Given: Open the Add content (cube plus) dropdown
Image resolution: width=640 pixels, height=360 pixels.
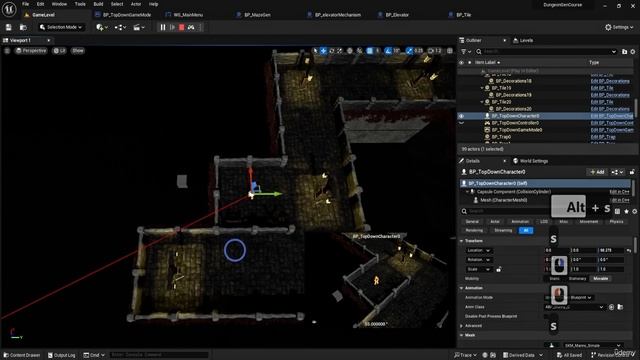Looking at the screenshot, I should (x=102, y=27).
